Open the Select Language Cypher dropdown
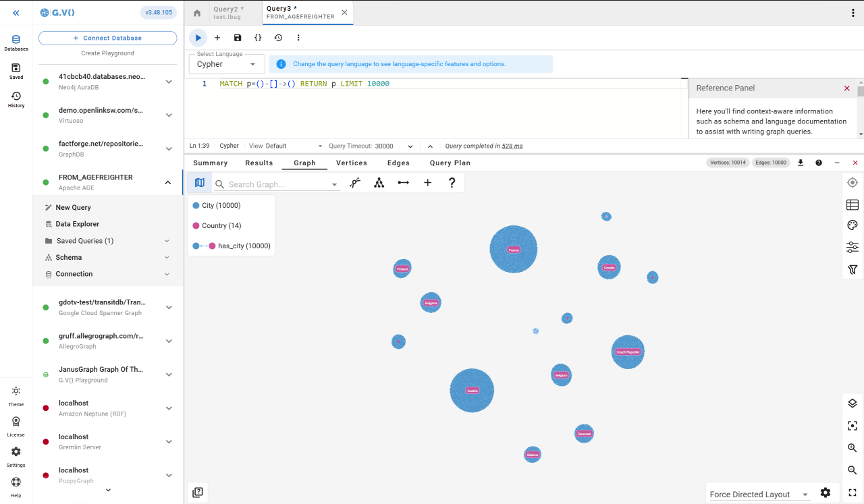 227,64
